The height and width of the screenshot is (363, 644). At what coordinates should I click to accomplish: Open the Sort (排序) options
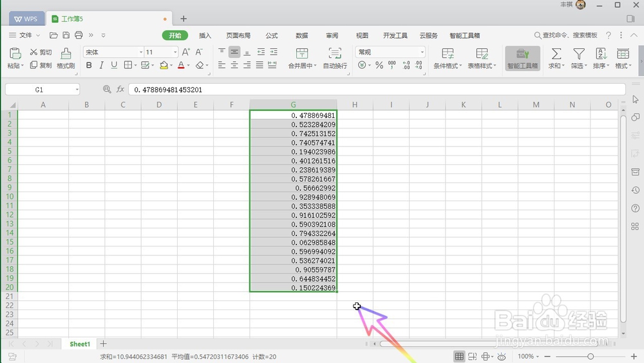(601, 58)
